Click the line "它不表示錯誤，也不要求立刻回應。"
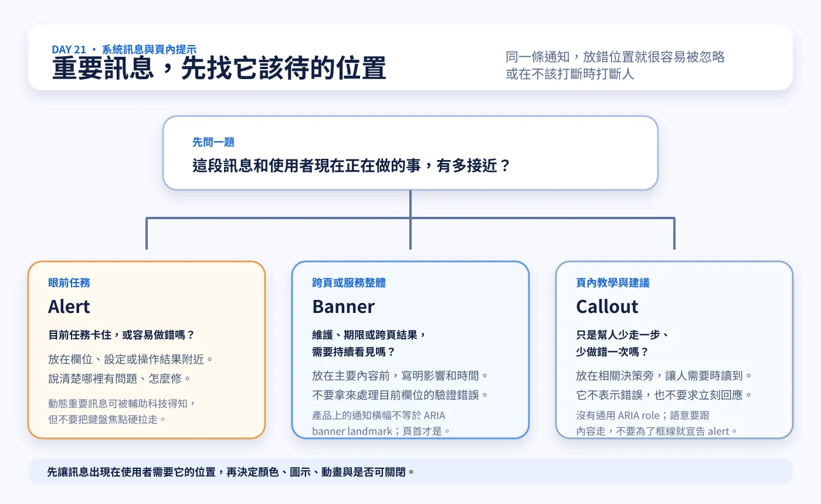821x504 pixels. pos(664,394)
